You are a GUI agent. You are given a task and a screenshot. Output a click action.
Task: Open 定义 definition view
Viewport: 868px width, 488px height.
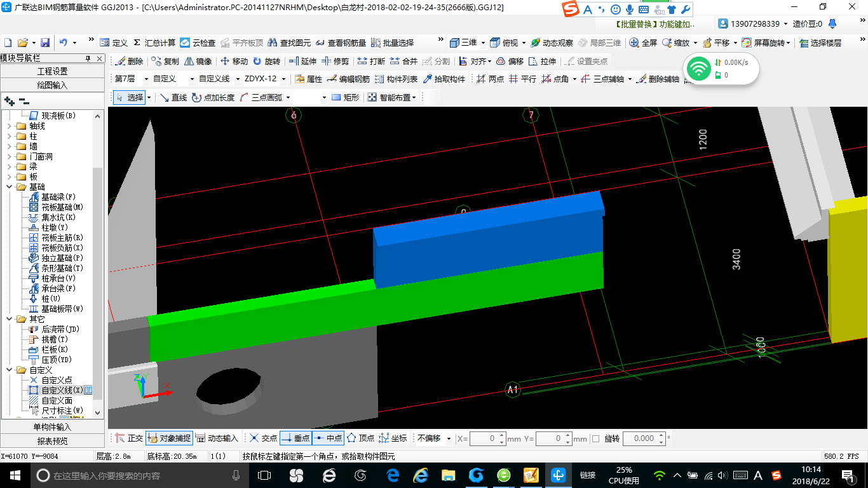tap(114, 43)
